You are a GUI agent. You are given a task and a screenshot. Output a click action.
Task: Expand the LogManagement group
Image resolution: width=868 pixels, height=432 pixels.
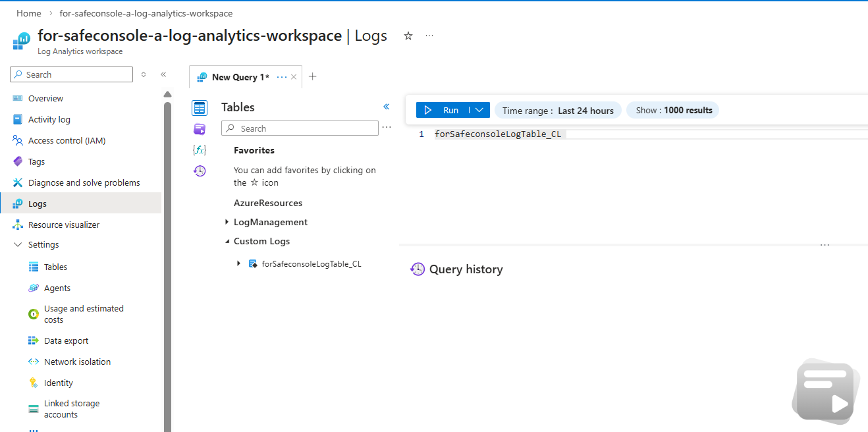tap(227, 222)
